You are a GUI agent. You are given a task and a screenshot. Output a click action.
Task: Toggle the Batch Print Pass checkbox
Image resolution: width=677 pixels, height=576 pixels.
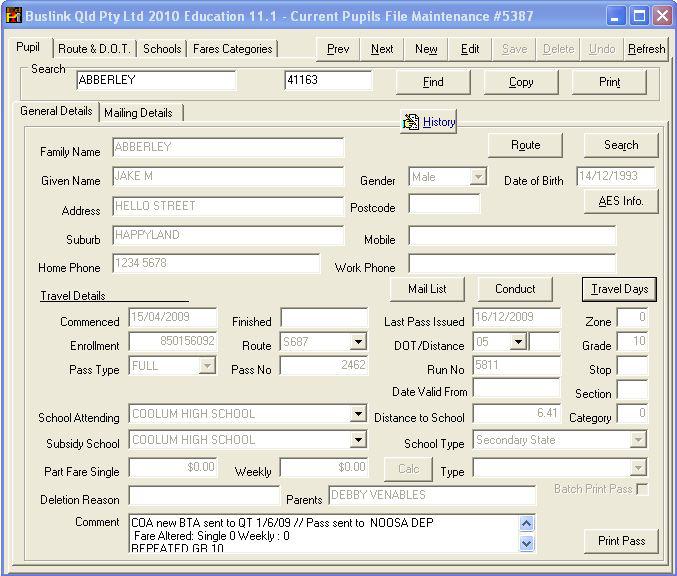(x=642, y=489)
